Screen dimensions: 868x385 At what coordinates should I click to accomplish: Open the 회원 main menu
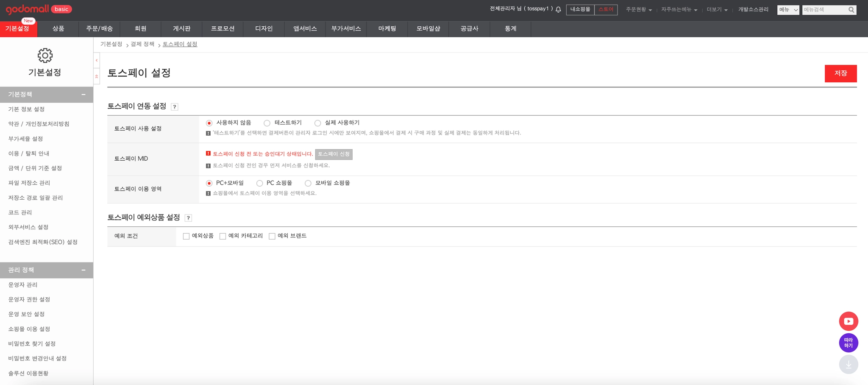[141, 29]
